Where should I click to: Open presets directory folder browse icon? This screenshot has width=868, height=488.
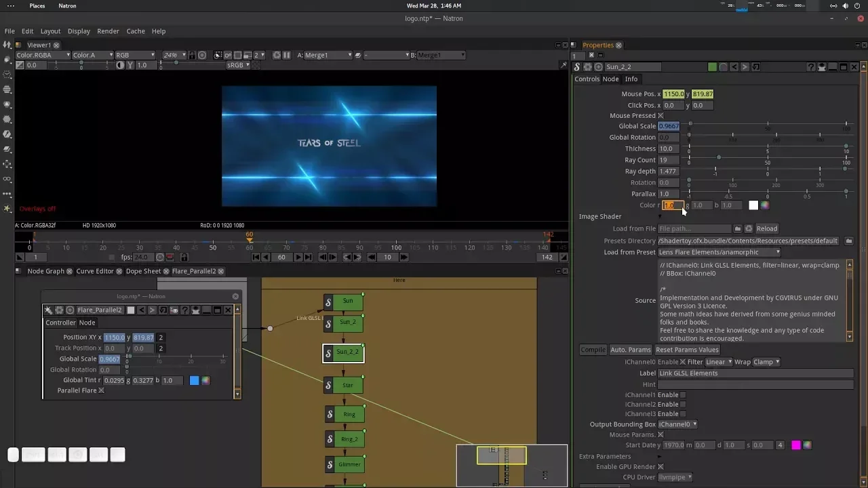coord(848,241)
